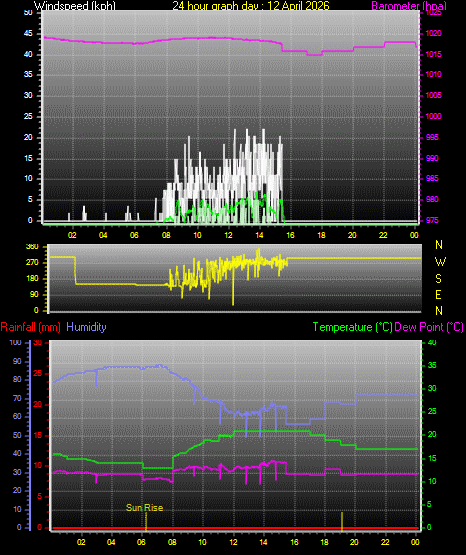Image resolution: width=466 pixels, height=555 pixels.
Task: Click the red "15" rainfall axis value
Action: (x=38, y=435)
